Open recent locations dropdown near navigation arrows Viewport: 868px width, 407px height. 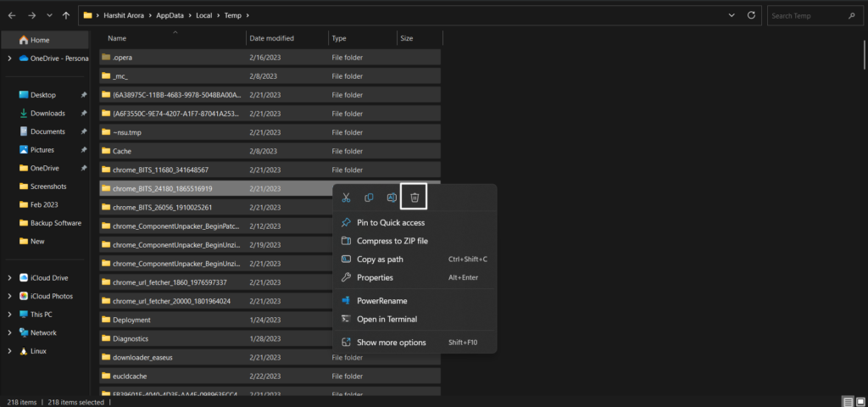coord(49,15)
